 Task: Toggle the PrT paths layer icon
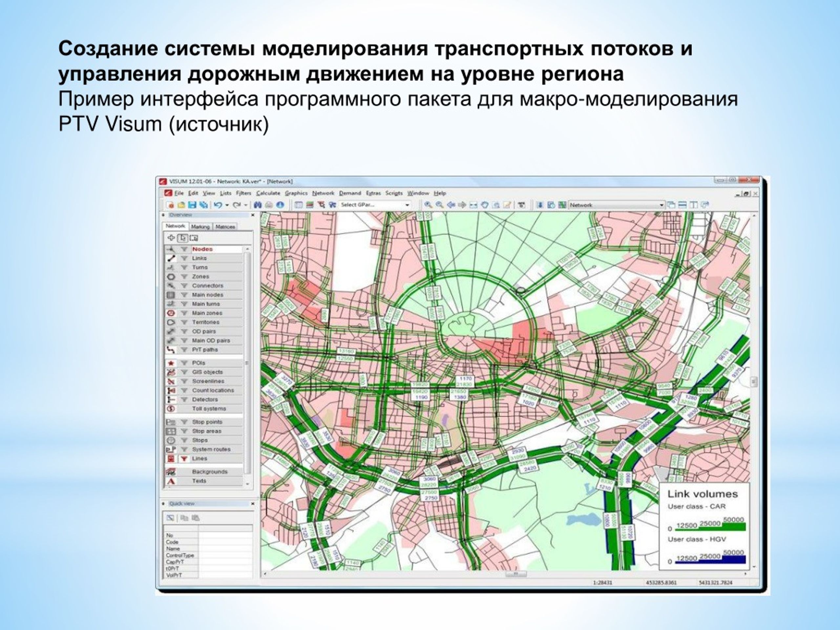pyautogui.click(x=171, y=349)
